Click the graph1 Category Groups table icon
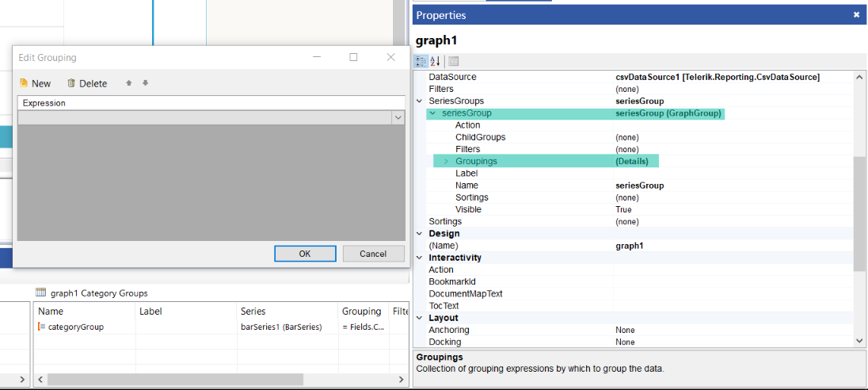Viewport: 868px width, 390px height. (40, 293)
